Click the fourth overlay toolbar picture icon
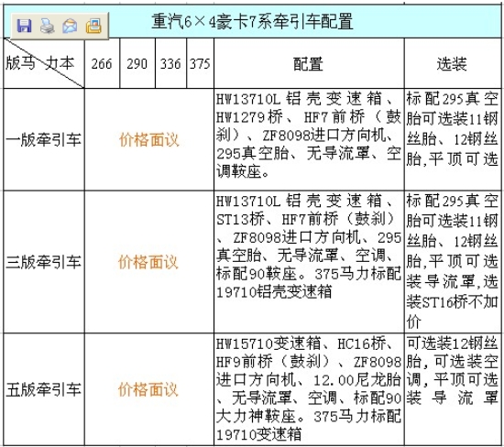This screenshot has height=447, width=504. coord(93,26)
